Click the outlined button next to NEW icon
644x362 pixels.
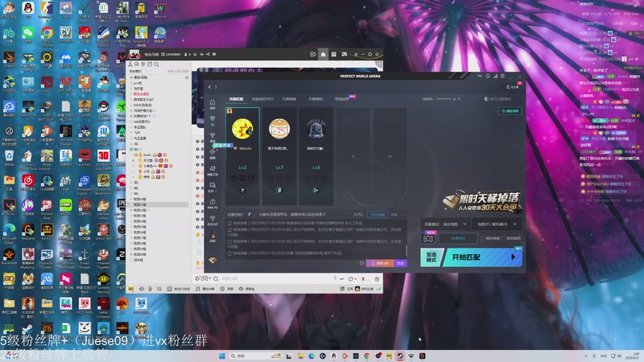pyautogui.click(x=458, y=238)
